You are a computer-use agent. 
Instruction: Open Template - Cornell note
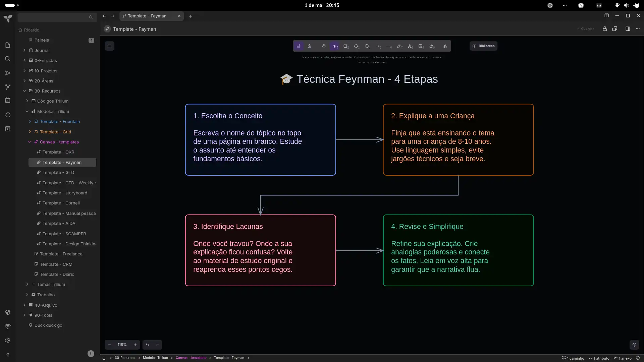point(61,203)
